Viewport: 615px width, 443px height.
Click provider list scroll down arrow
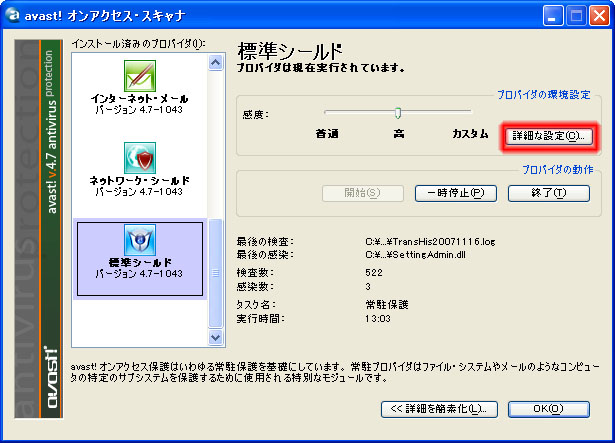coord(216,337)
